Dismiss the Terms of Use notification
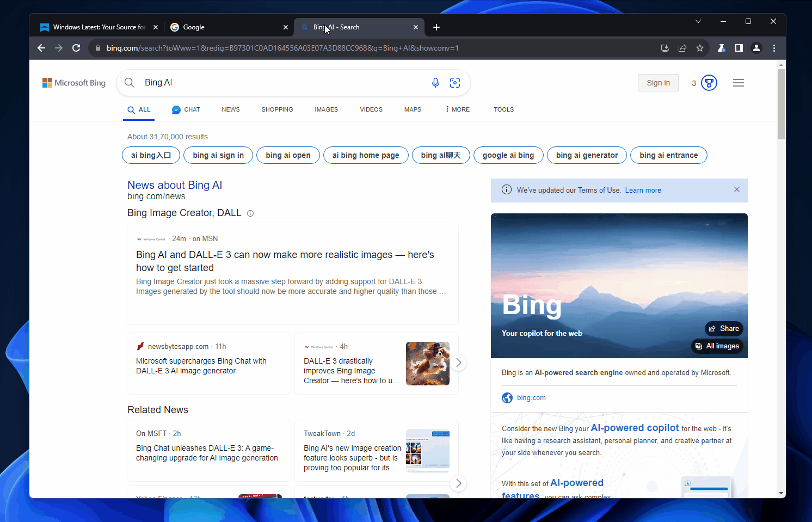The height and width of the screenshot is (522, 812). pos(737,189)
